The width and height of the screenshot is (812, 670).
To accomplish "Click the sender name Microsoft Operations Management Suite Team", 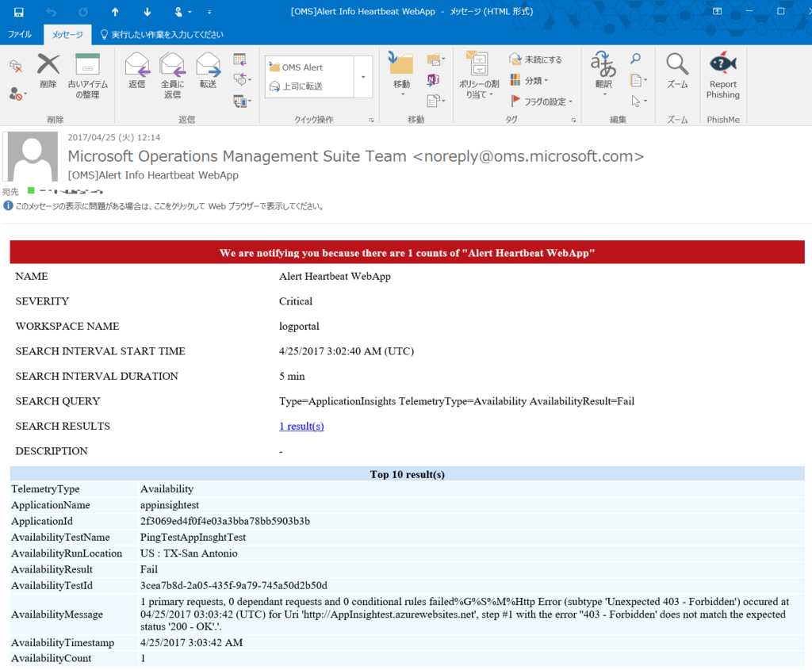I will coord(237,156).
